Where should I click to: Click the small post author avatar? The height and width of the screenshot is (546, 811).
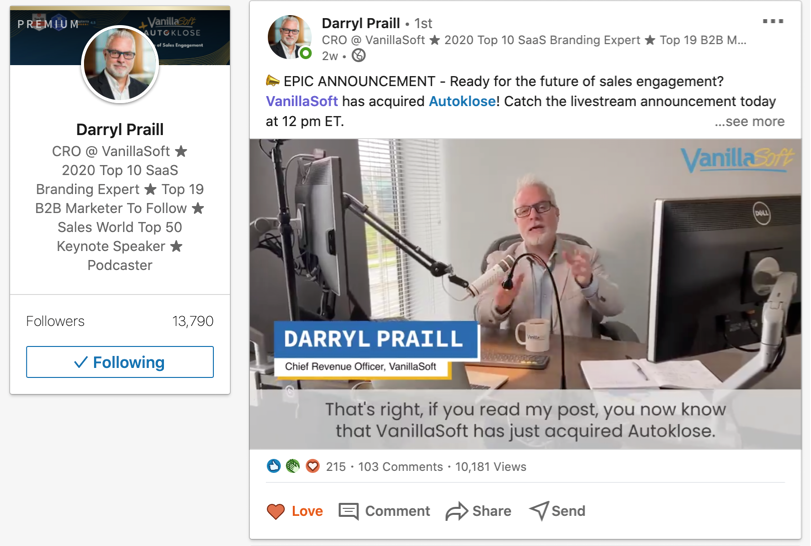pyautogui.click(x=290, y=37)
